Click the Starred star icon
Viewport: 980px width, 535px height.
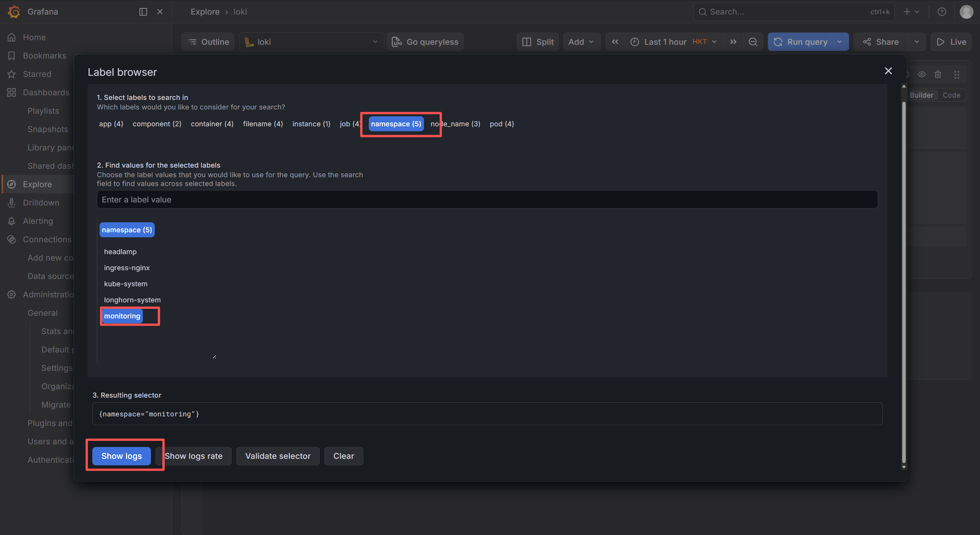(x=12, y=74)
